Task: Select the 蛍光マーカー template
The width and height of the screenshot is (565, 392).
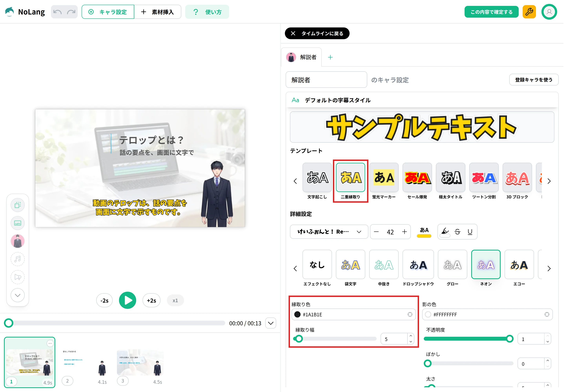Action: pyautogui.click(x=384, y=177)
